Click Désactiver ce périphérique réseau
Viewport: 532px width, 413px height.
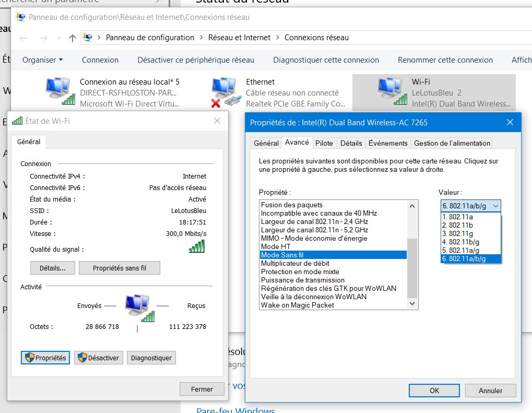[x=196, y=60]
